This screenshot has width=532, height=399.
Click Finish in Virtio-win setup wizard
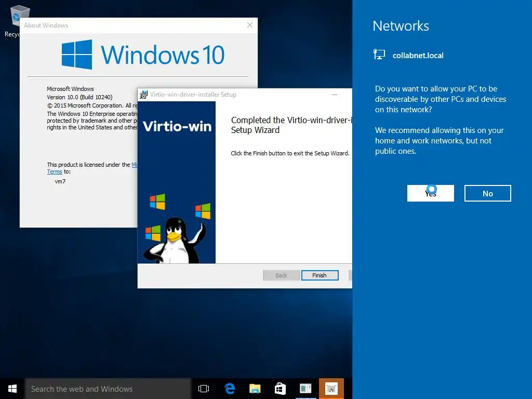320,275
